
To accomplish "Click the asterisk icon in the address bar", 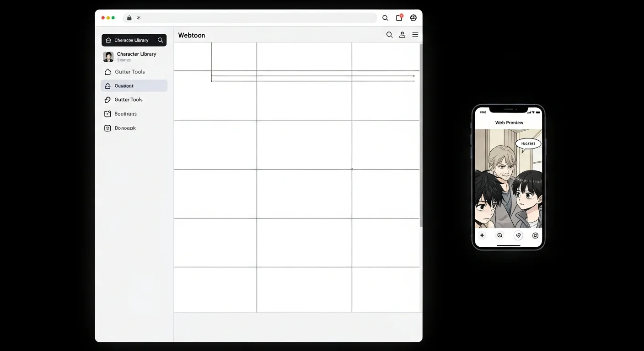I will coord(139,18).
